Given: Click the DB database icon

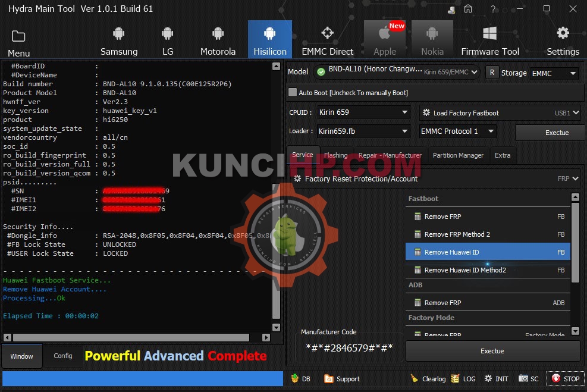Looking at the screenshot, I should pyautogui.click(x=294, y=378).
